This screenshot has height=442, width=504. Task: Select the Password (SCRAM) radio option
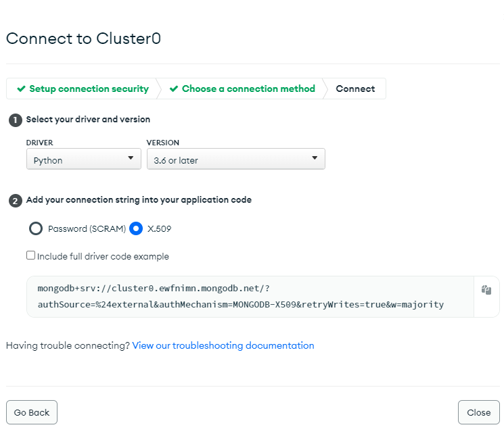[x=36, y=228]
